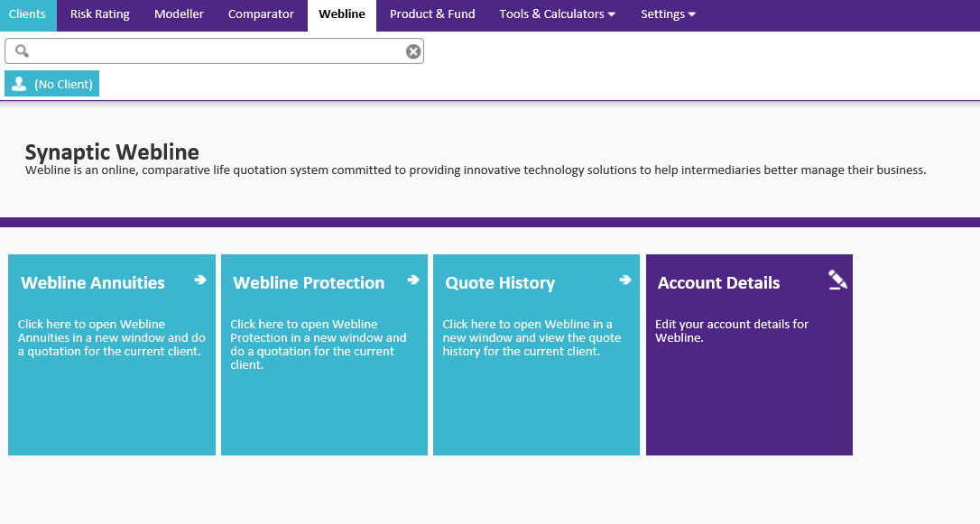The image size is (980, 524).
Task: Open the Webline Protection title link
Action: tap(309, 283)
